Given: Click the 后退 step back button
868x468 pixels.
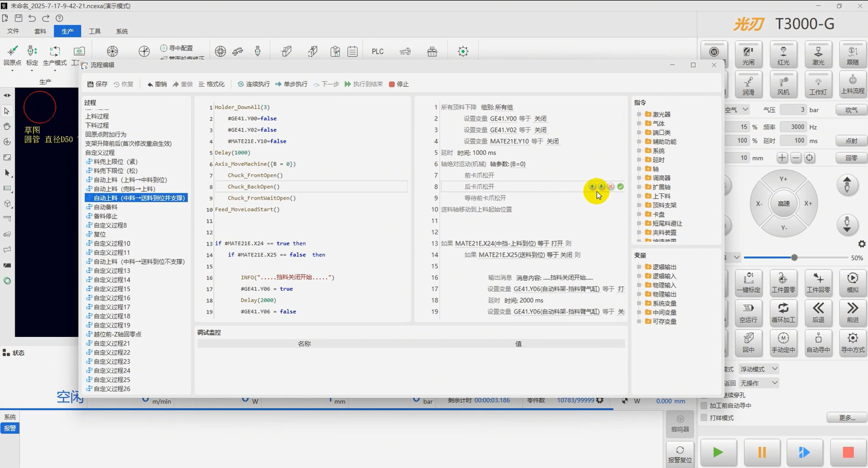Looking at the screenshot, I should point(818,312).
